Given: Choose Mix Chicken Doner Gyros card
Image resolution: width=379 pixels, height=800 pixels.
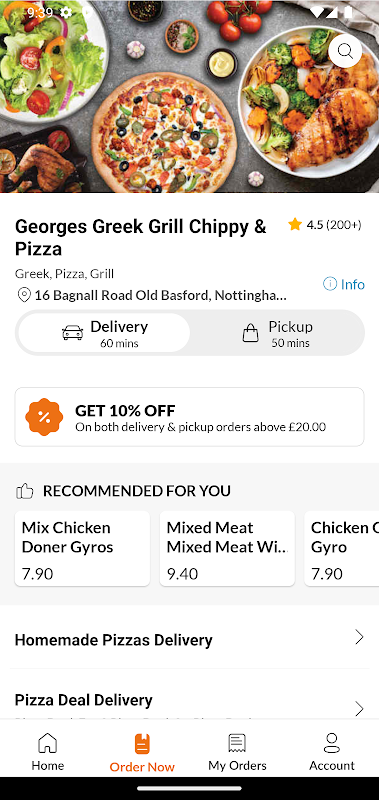Looking at the screenshot, I should click(x=82, y=548).
